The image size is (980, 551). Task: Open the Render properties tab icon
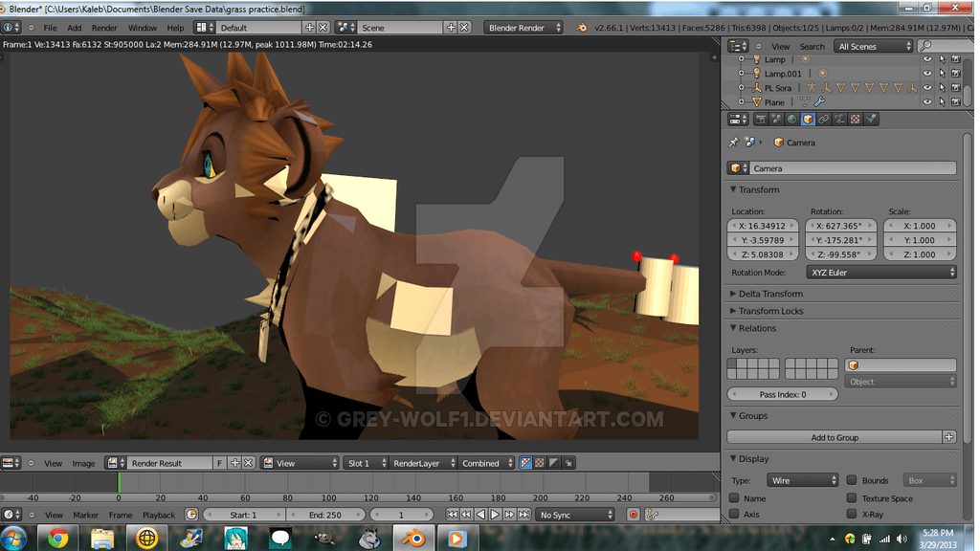tap(761, 119)
